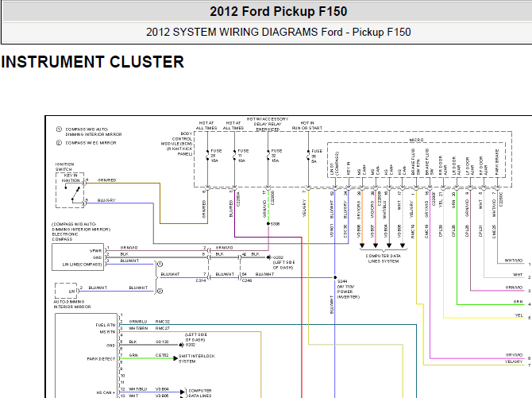532x398 pixels.
Task: Select the 'ELECTRONIC COMPASS' component label
Action: coord(65,237)
